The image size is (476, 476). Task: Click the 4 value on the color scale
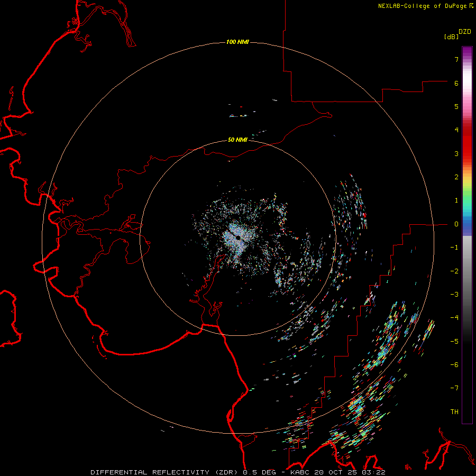point(456,130)
